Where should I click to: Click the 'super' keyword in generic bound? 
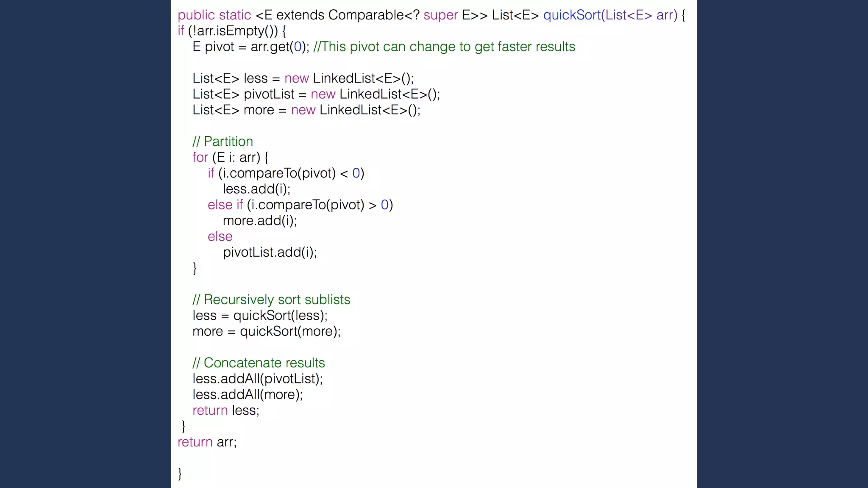tap(440, 15)
